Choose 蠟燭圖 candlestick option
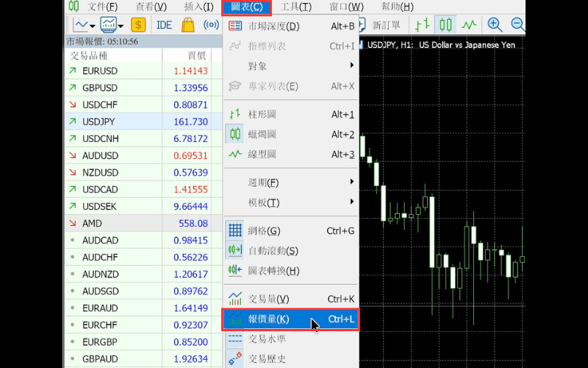Image resolution: width=588 pixels, height=368 pixels. click(291, 134)
